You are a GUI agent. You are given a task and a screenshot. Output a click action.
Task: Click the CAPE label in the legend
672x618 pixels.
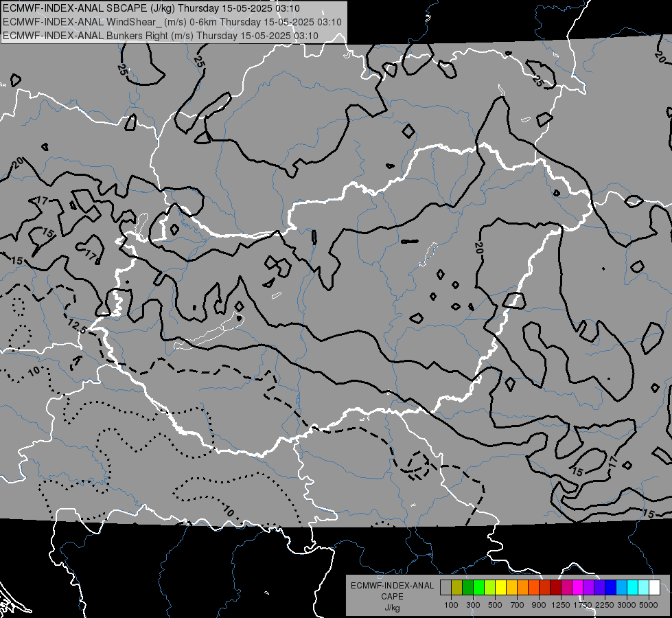pyautogui.click(x=392, y=597)
